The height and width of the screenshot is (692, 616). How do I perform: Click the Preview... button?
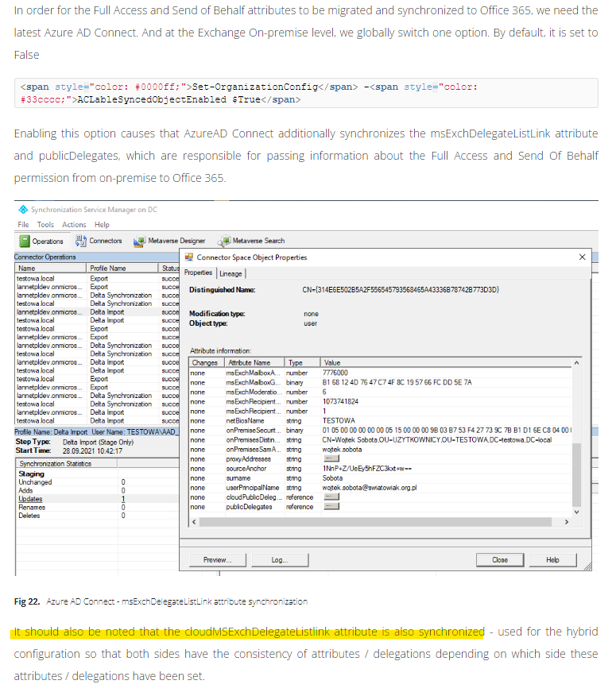pyautogui.click(x=217, y=560)
